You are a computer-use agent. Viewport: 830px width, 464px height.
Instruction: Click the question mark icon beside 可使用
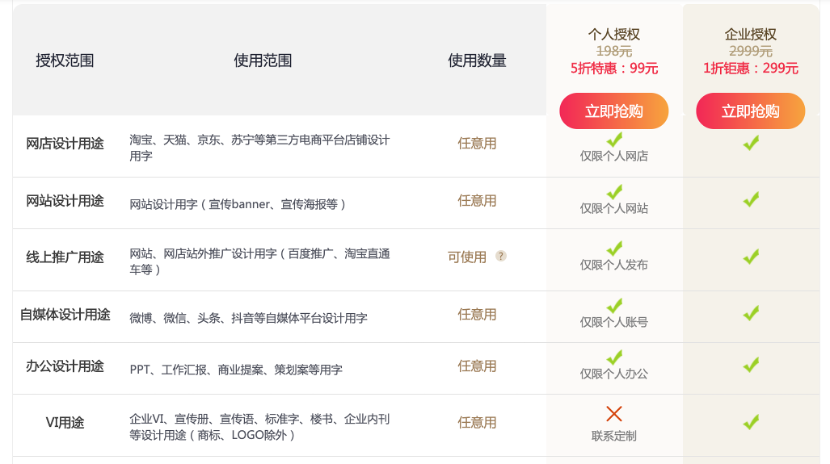coord(501,256)
